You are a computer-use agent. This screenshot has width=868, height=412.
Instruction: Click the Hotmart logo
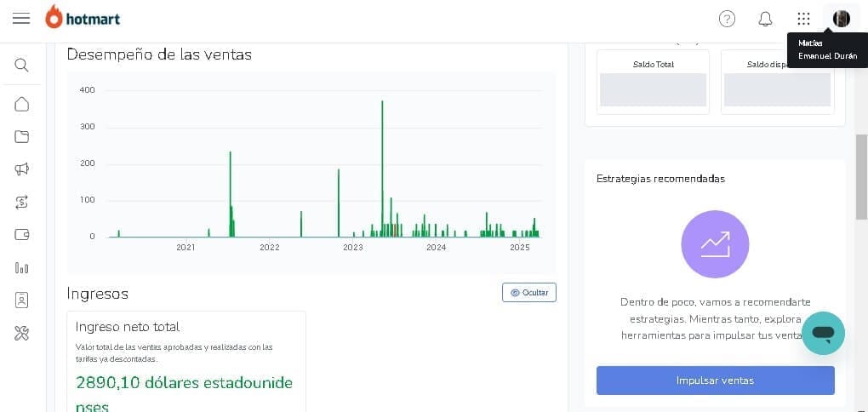coord(84,18)
